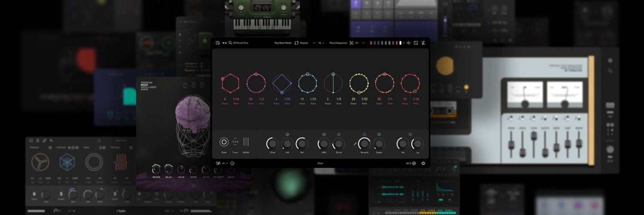Go to previous preset with left arrow
The width and height of the screenshot is (644, 215).
pos(223,43)
